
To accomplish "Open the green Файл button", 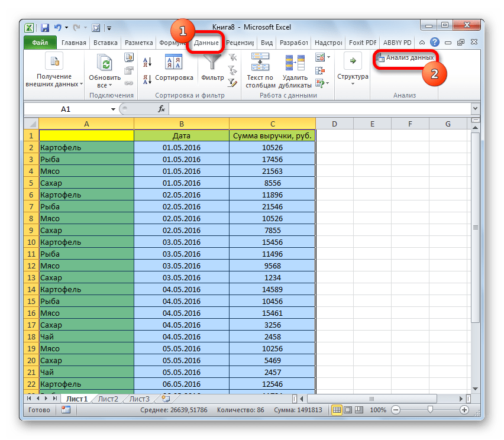I will [40, 43].
